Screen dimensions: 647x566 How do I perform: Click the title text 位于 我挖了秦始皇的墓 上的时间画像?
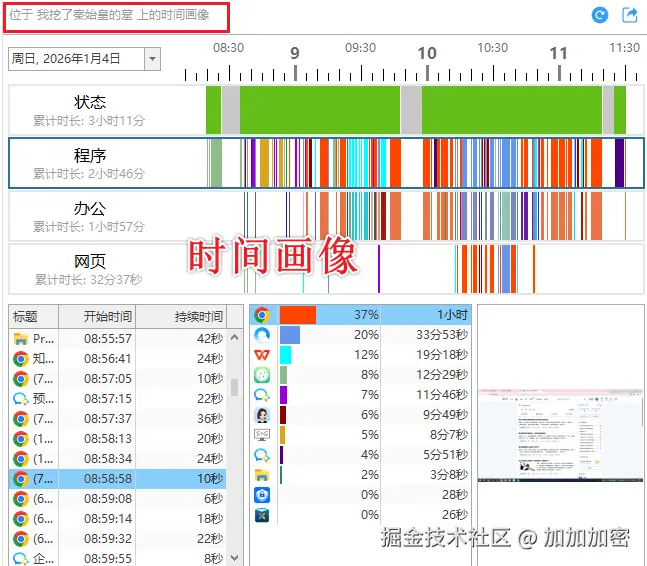tap(109, 15)
